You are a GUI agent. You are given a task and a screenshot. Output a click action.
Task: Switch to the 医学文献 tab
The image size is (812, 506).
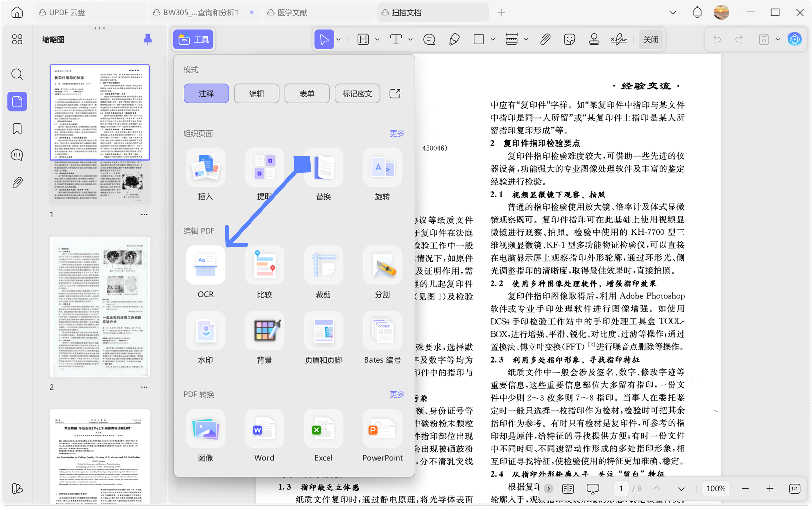292,13
